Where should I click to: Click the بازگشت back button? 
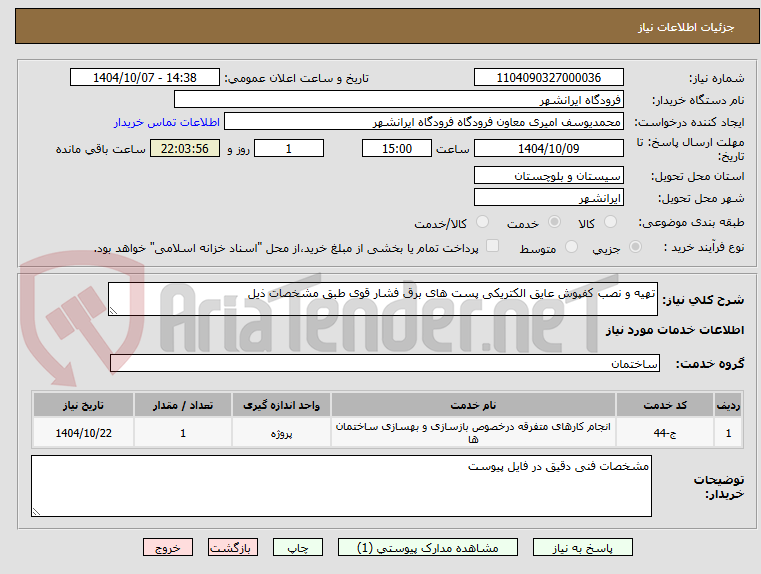(x=232, y=547)
